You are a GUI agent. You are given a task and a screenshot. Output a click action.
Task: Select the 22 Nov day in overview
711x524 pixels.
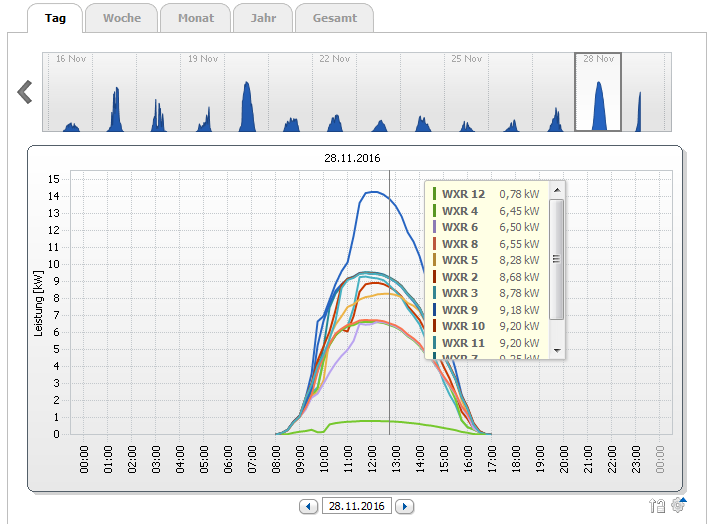click(335, 92)
